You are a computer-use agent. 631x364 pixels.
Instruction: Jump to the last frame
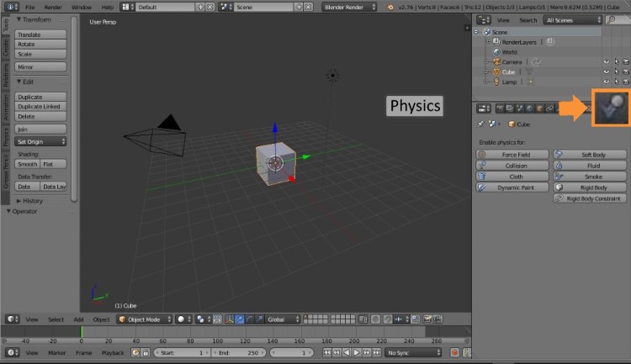tap(377, 352)
